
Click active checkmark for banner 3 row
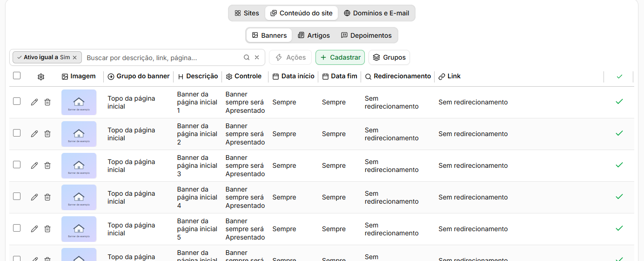point(619,165)
